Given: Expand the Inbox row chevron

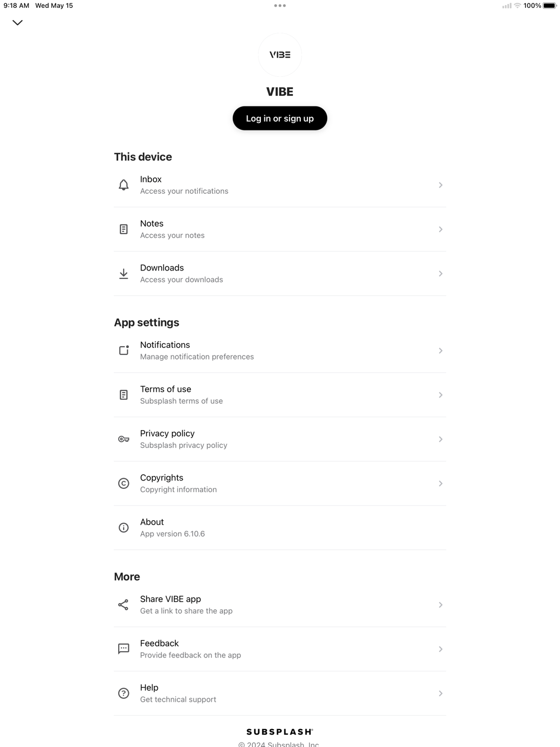Looking at the screenshot, I should click(x=441, y=185).
